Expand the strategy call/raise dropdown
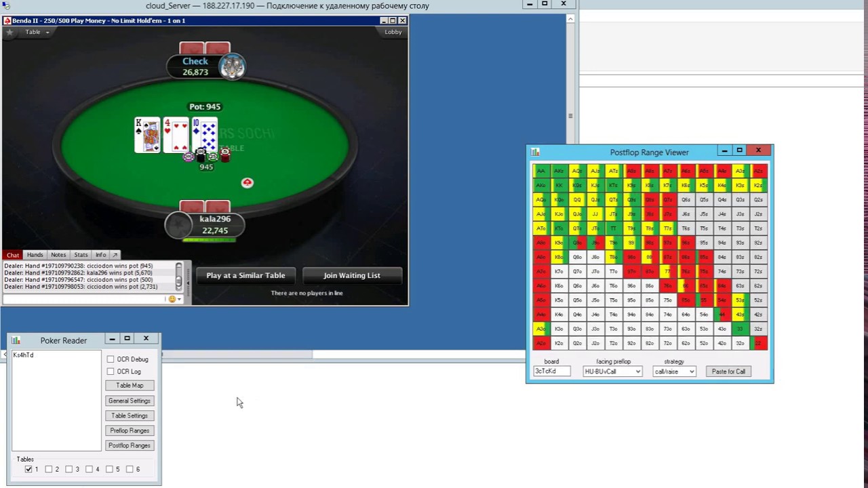Screen dimensions: 868x488 pos(673,371)
